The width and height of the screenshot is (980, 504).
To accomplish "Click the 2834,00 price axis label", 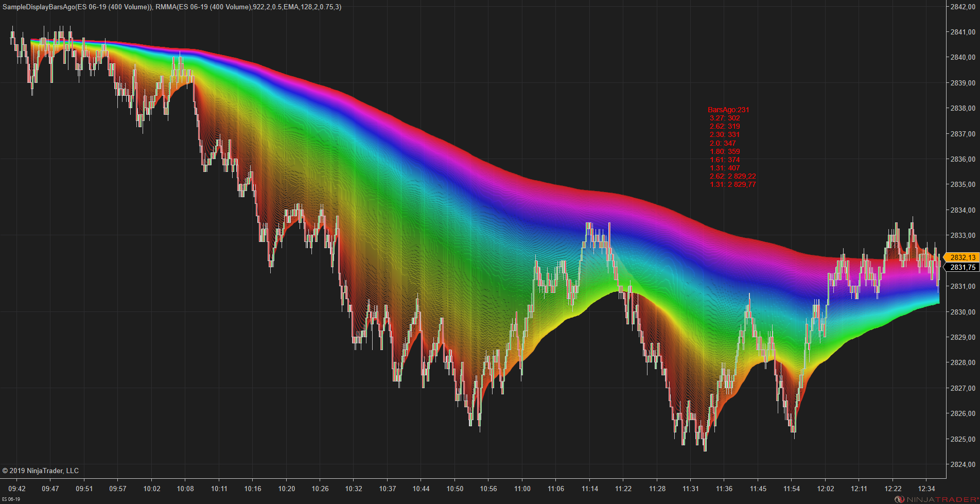I will click(962, 210).
